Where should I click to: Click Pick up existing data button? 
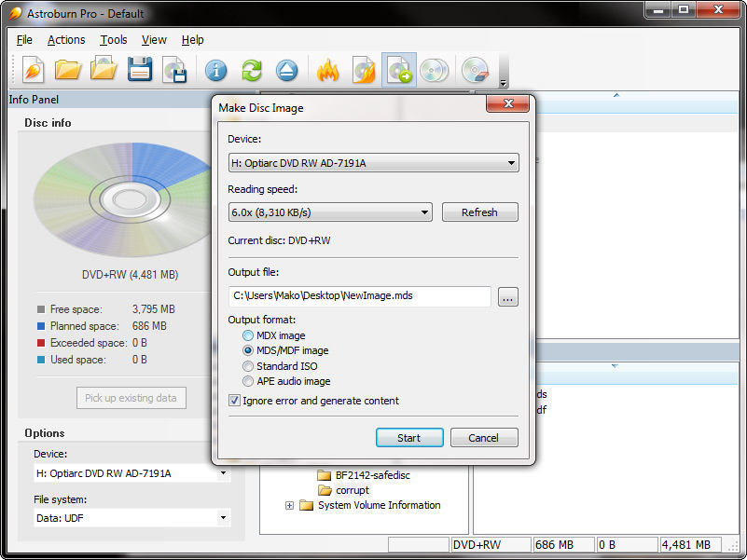131,398
